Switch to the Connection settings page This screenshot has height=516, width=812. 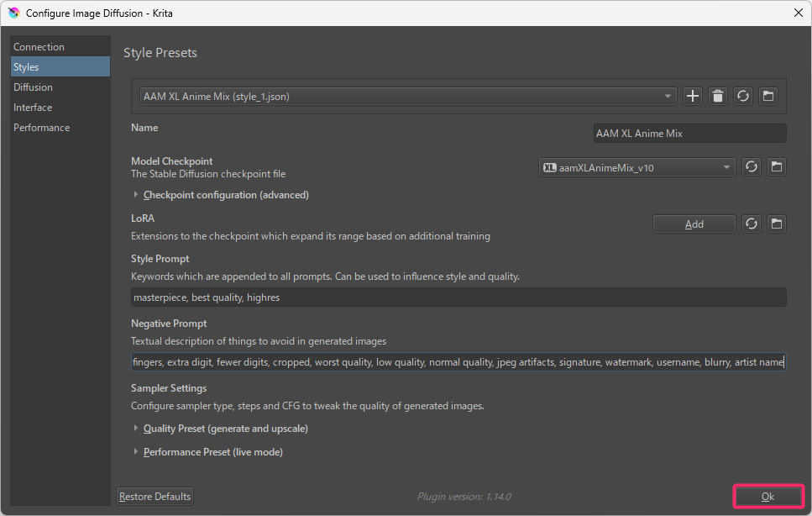point(60,46)
